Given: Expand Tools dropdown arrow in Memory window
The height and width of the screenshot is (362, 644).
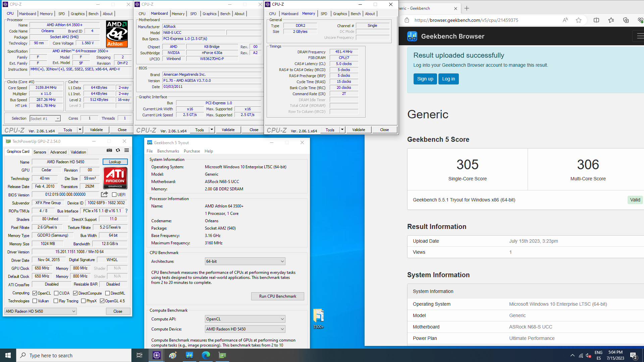Looking at the screenshot, I should [342, 130].
